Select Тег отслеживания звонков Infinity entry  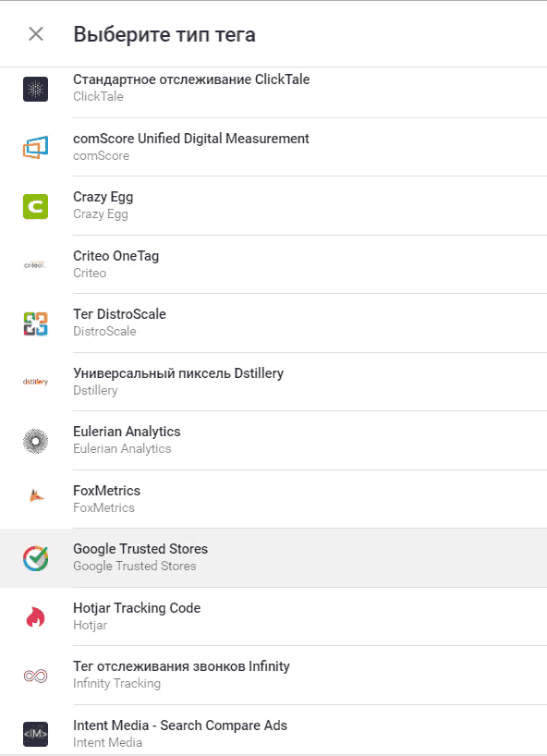tap(273, 676)
